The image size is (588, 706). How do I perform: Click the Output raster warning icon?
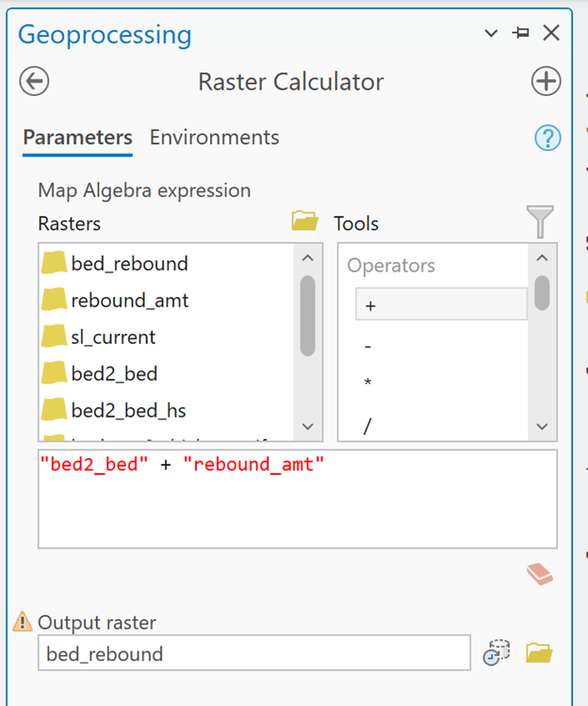22,622
